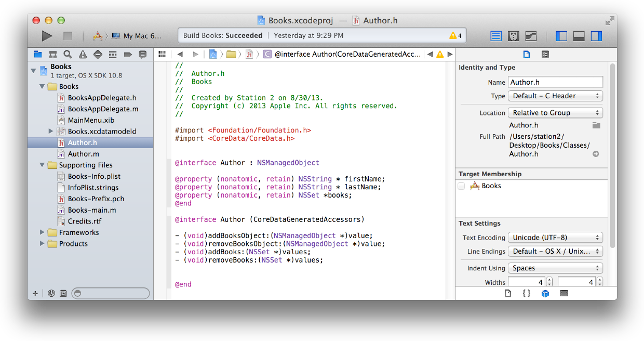The height and width of the screenshot is (341, 644).
Task: Show the Issue navigator warning icon
Action: coord(83,55)
